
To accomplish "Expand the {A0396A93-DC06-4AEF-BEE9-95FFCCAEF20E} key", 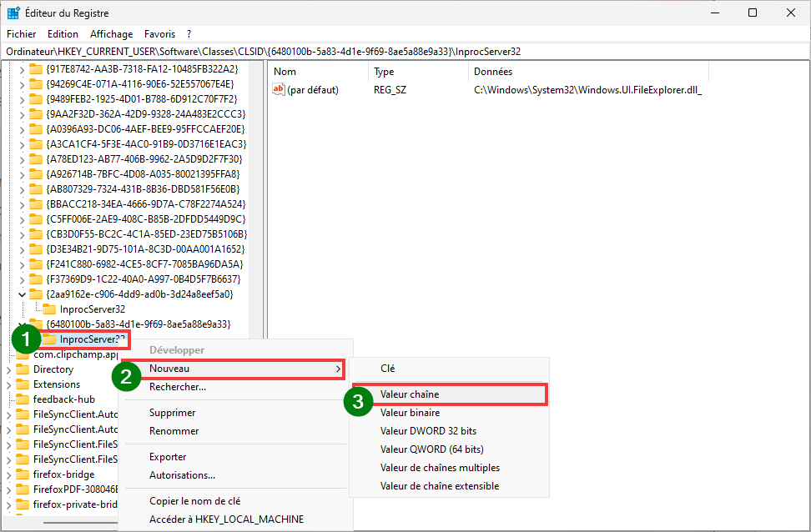I will pos(22,129).
